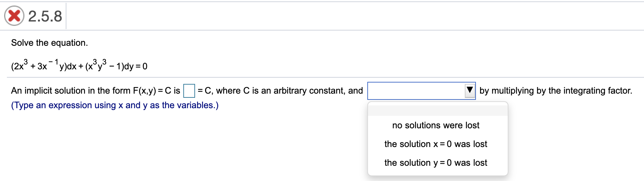Choose "the solution x = 0 was lost"
Viewport: 644px width, 181px height.
click(x=436, y=144)
